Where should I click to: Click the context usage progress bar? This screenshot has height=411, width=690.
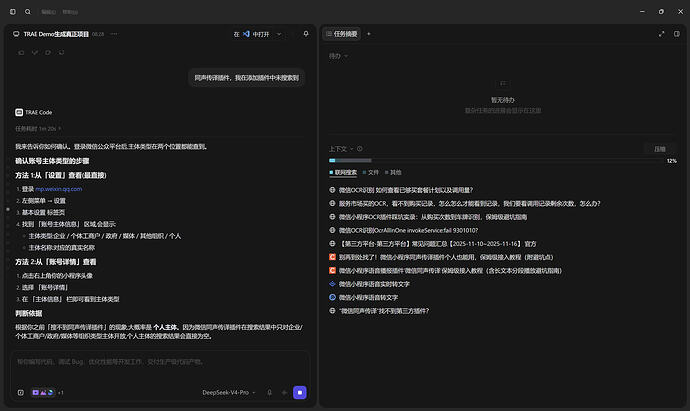coord(496,161)
